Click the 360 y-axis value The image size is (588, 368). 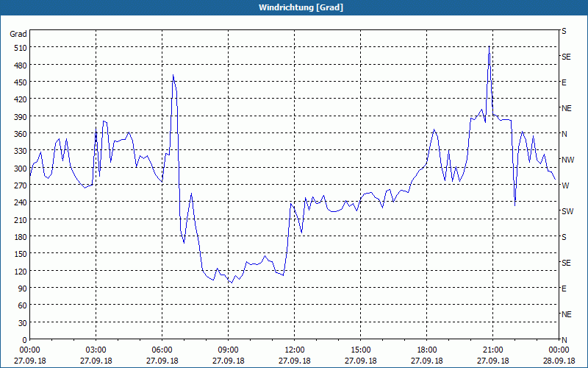point(21,134)
